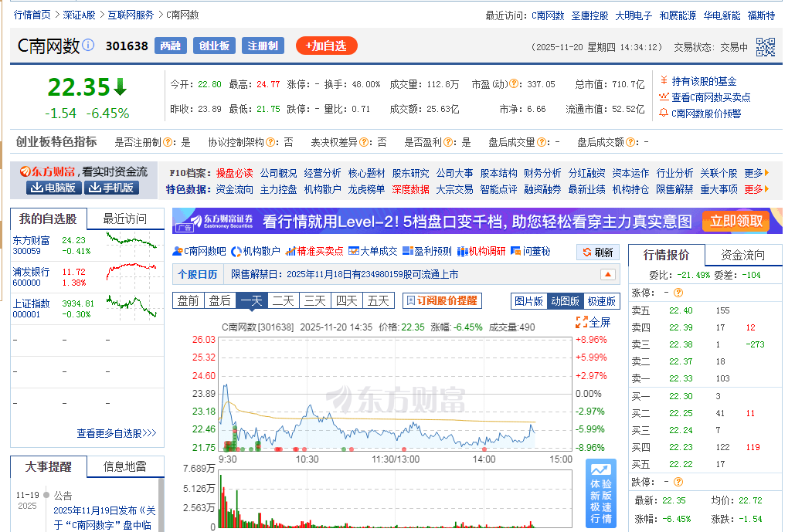Click help icon beside 盘后成交量
This screenshot has height=532, width=795.
click(542, 142)
